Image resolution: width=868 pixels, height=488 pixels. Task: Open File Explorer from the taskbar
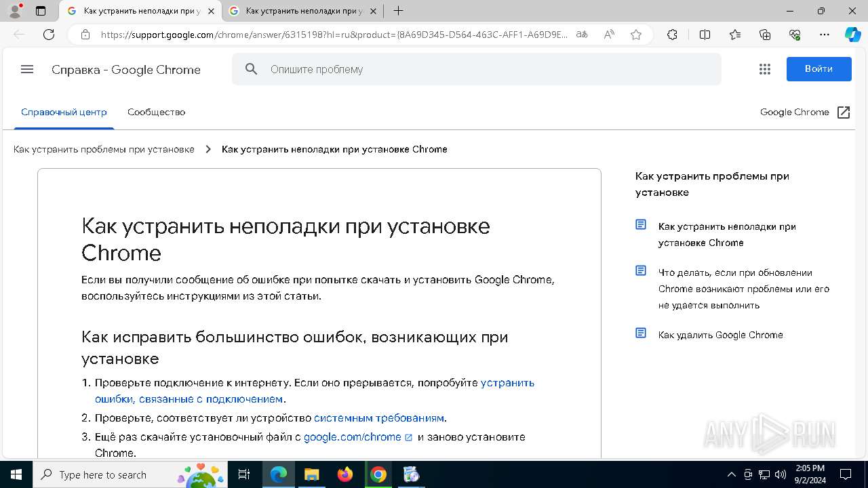click(311, 474)
